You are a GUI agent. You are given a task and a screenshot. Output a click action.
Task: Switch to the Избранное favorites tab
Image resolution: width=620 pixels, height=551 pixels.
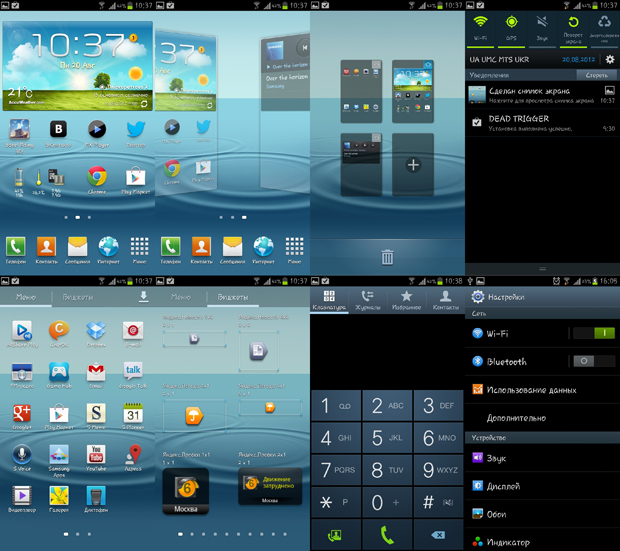[x=406, y=300]
